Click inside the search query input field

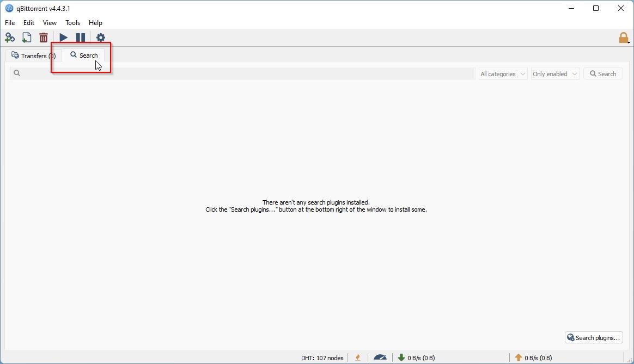click(240, 73)
